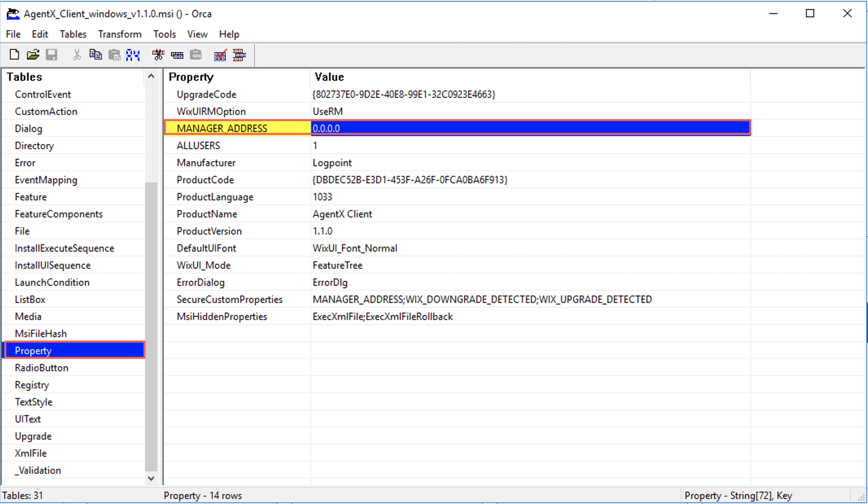
Task: Click the Cut Row scissors icon
Action: tap(158, 55)
